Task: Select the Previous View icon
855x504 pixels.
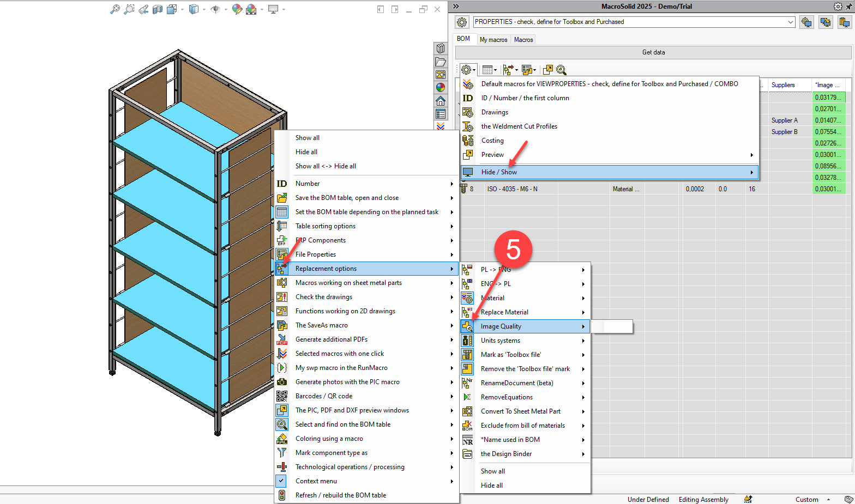Action: point(143,9)
